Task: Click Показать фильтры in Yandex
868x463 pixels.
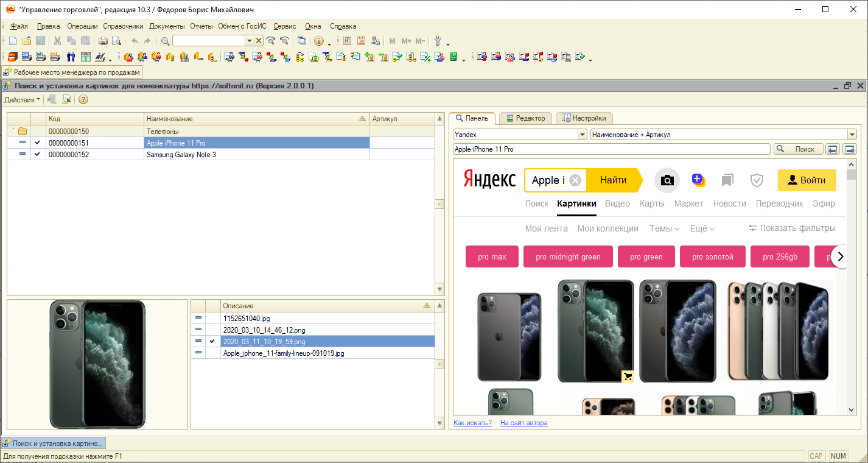Action: [792, 228]
